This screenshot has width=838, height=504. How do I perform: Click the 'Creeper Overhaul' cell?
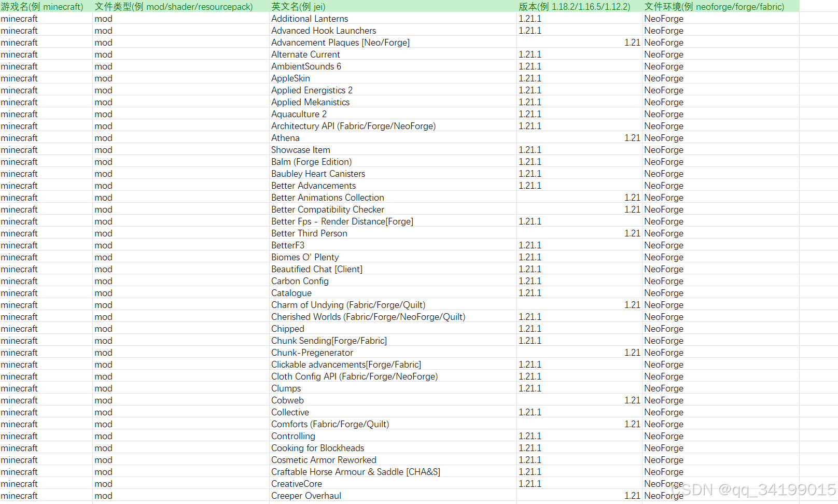coord(393,496)
